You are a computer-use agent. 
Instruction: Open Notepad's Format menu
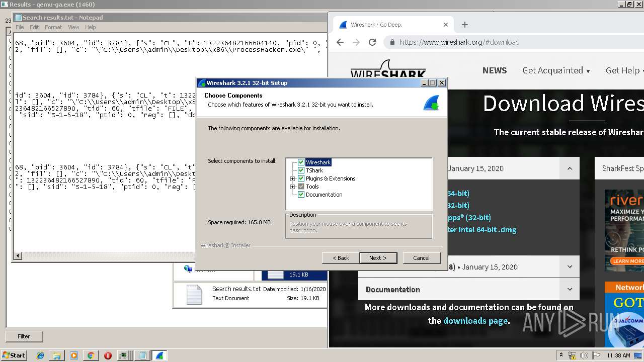(53, 27)
